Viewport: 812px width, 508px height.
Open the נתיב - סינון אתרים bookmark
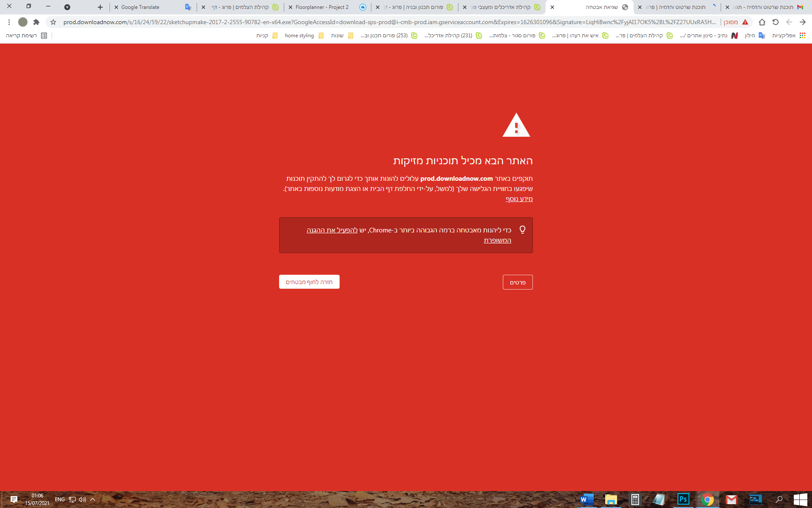(x=709, y=36)
